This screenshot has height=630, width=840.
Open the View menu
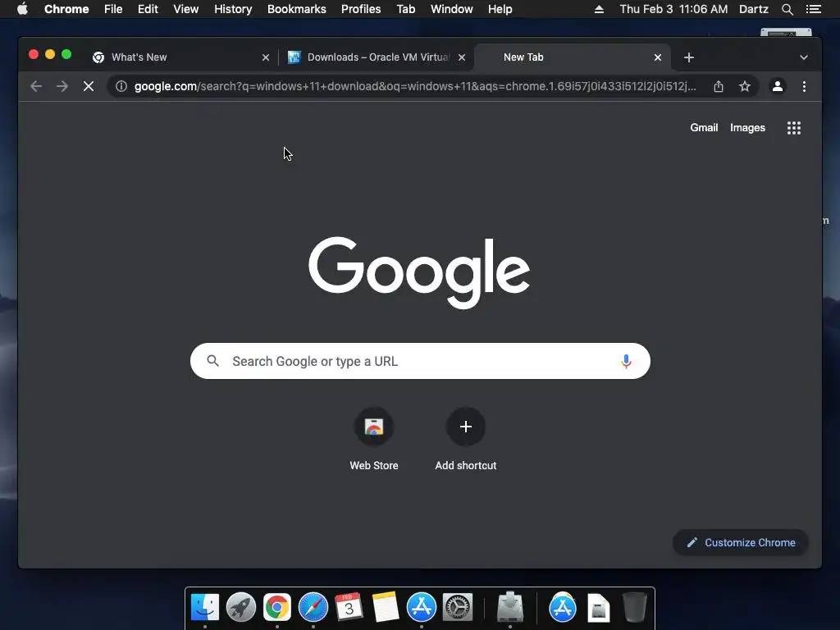[186, 9]
